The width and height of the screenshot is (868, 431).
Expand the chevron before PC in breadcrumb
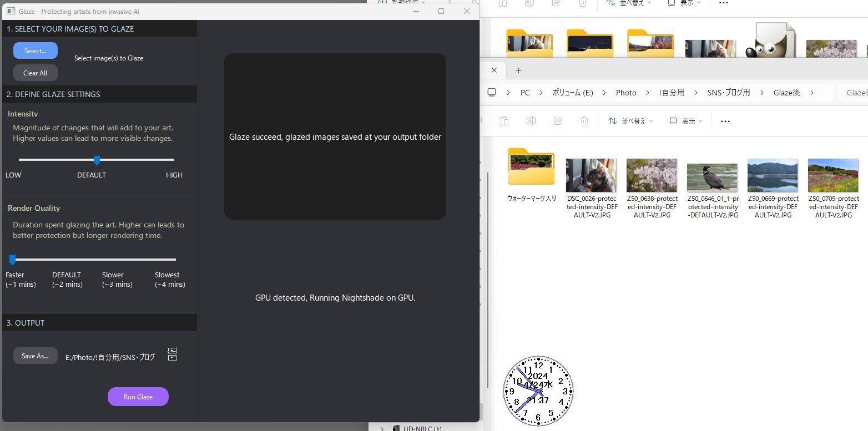(x=508, y=93)
